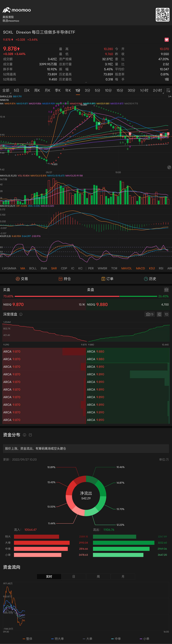Image resolution: width=172 pixels, height=644 pixels.
Task: Tap the 特大 inflow red bar
Action: (x=37, y=536)
